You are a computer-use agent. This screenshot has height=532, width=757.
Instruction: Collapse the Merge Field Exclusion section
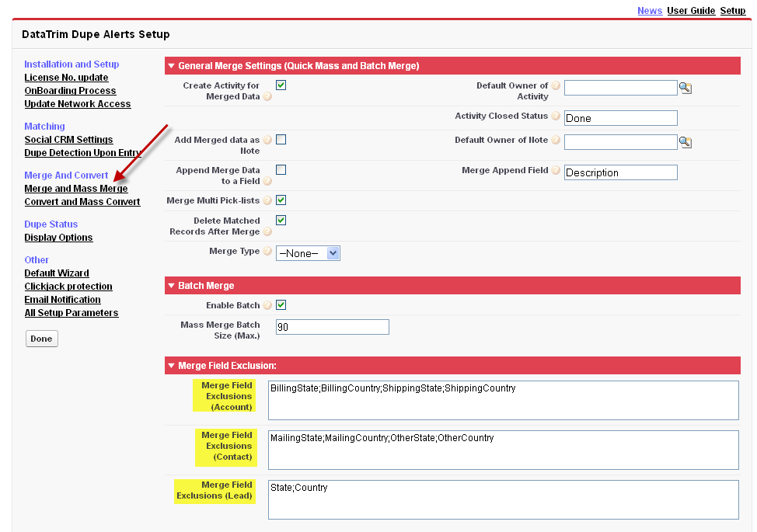coord(172,366)
